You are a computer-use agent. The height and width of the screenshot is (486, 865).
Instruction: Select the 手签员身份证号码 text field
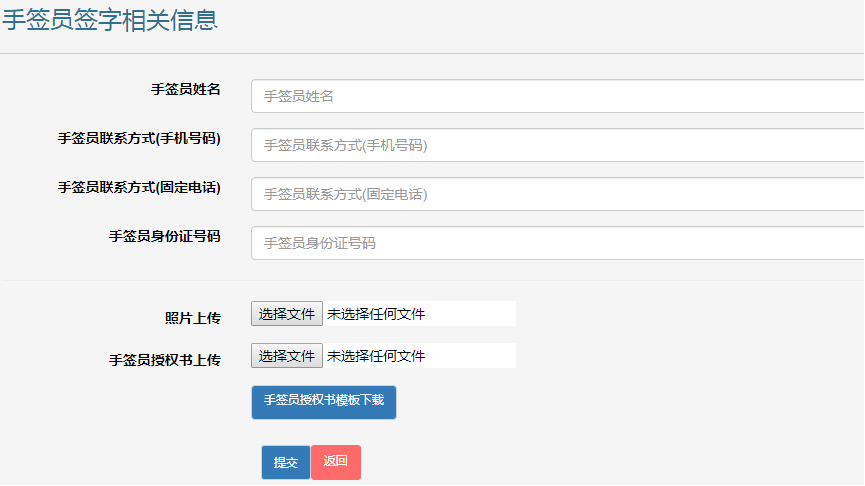(x=556, y=243)
